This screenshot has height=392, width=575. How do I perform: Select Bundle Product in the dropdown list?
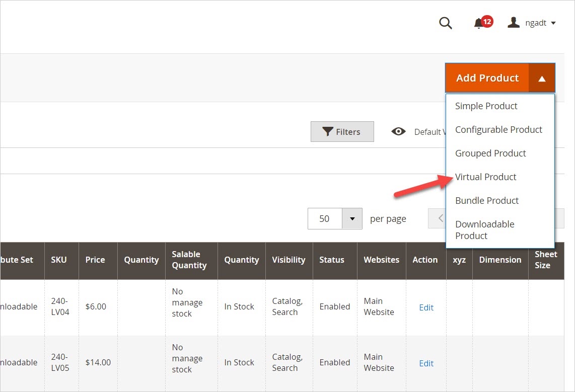point(486,200)
